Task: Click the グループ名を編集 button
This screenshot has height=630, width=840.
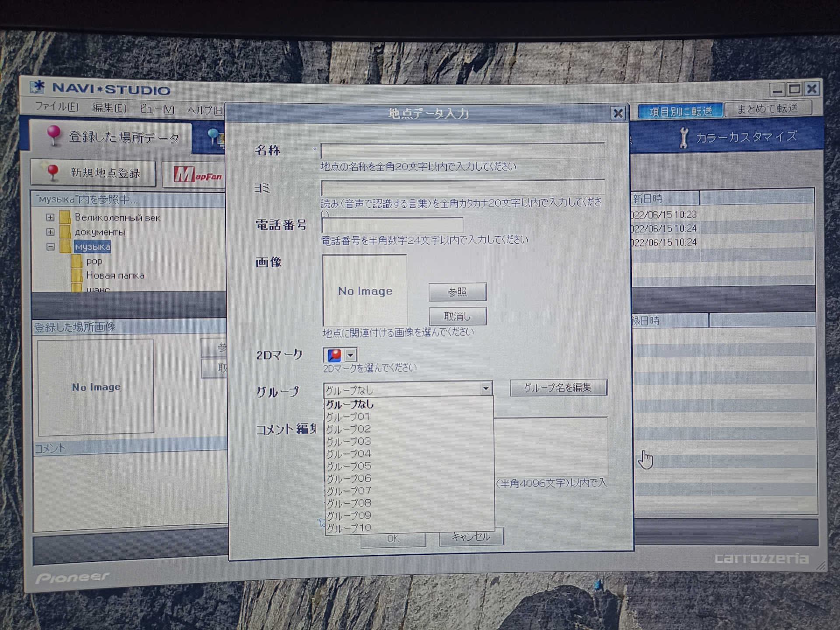Action: [x=558, y=388]
